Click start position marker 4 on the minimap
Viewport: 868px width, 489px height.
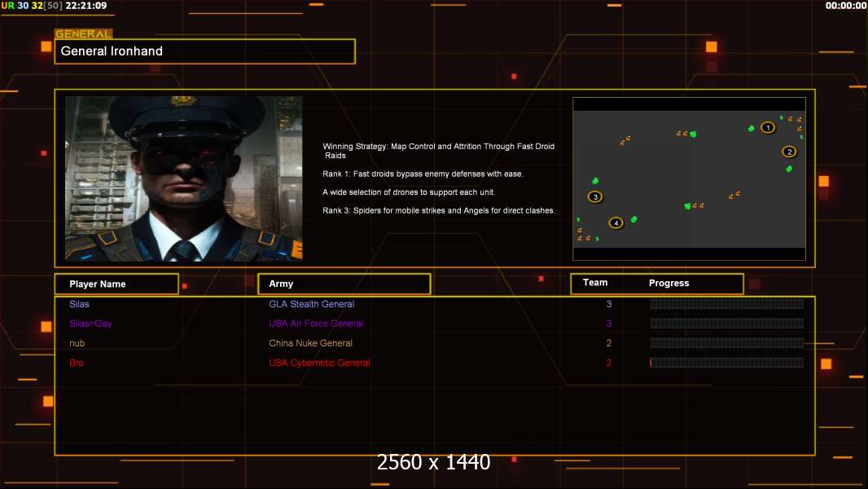coord(616,223)
